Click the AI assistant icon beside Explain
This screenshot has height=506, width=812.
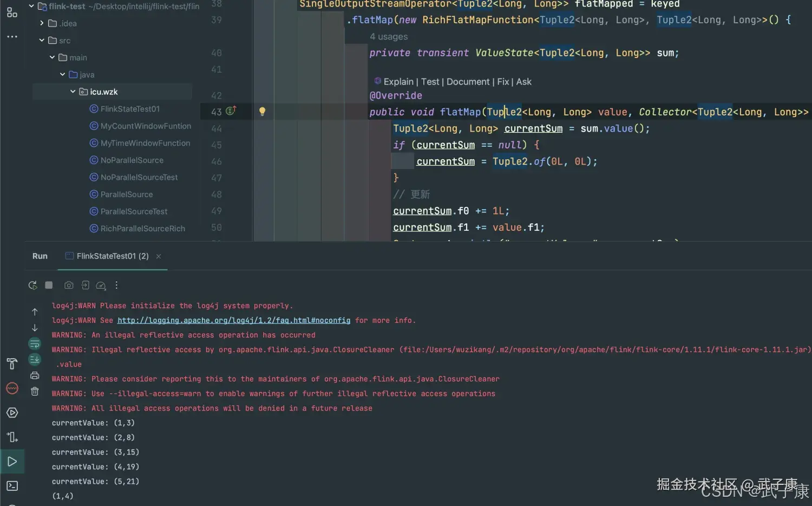pos(377,81)
